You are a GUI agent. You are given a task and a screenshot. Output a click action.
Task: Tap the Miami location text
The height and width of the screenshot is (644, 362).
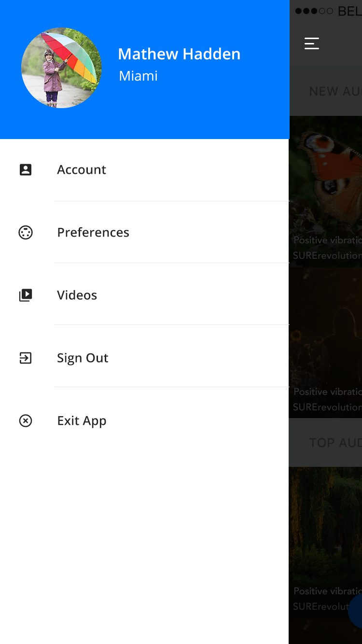(139, 76)
